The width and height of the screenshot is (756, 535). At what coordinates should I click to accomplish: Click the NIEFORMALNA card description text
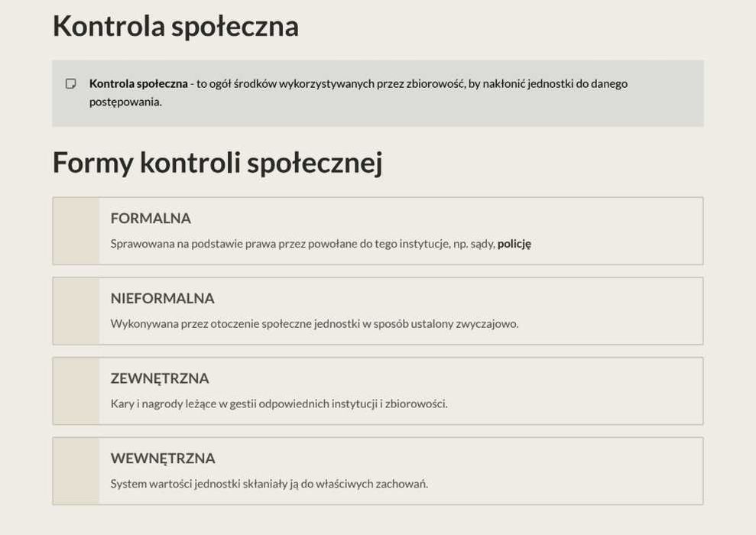[314, 323]
